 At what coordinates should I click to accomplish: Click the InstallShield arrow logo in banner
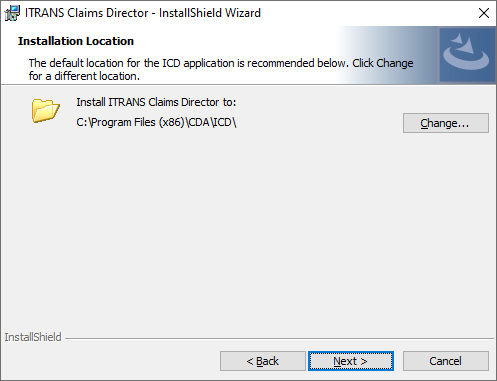point(467,55)
